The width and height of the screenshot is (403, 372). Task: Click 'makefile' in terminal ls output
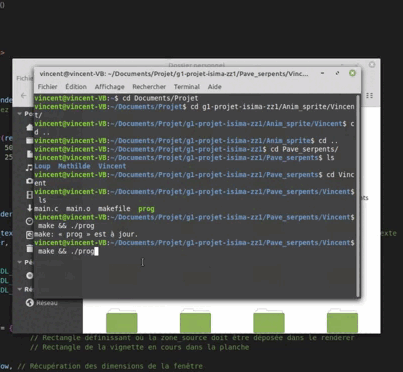pyautogui.click(x=114, y=209)
